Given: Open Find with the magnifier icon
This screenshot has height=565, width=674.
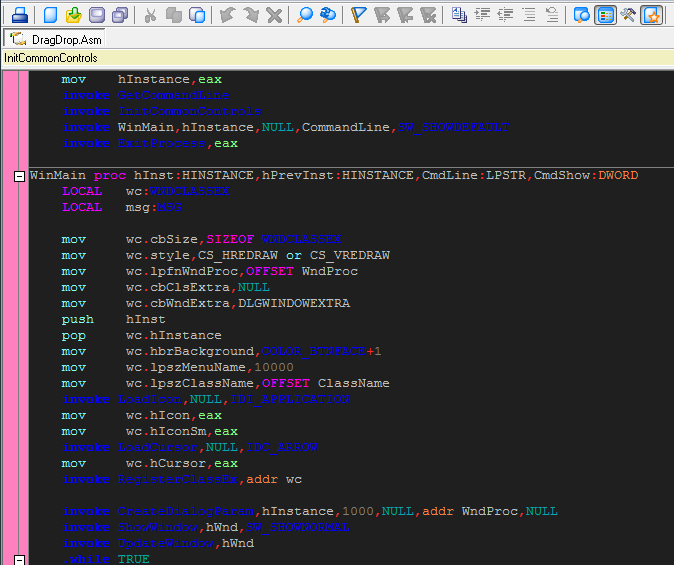Looking at the screenshot, I should coord(305,15).
